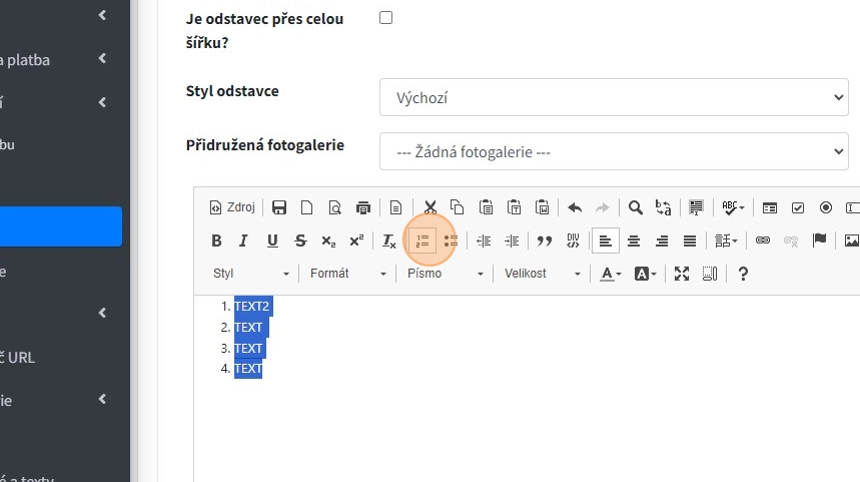Screen dimensions: 860x482
Task: Click the Print icon
Action: (x=363, y=208)
